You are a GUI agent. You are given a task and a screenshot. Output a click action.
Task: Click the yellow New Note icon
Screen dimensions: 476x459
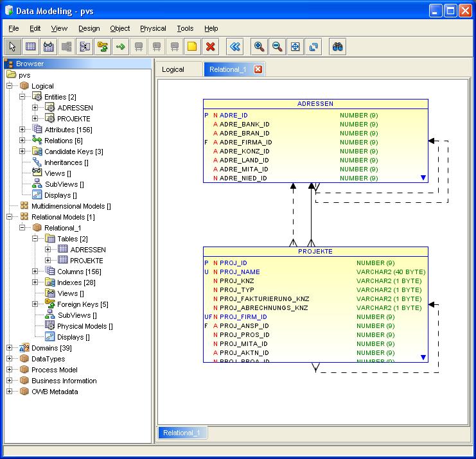pos(192,47)
